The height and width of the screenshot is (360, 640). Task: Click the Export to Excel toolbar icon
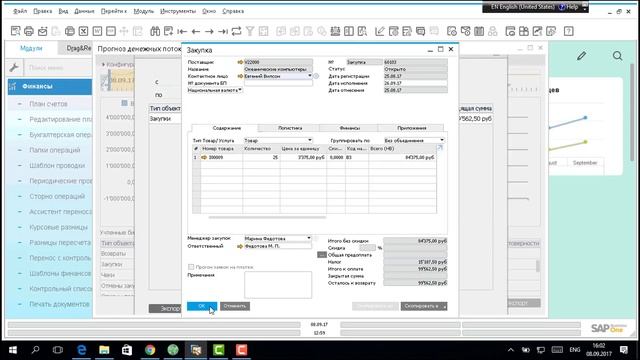[83, 31]
